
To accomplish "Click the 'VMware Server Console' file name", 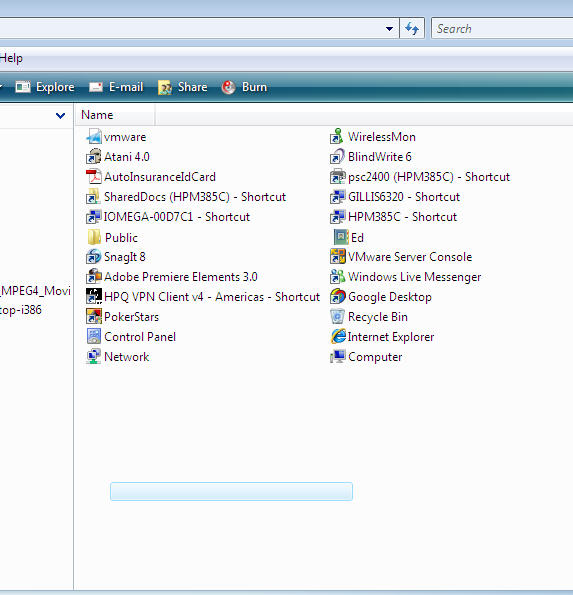I will 410,257.
